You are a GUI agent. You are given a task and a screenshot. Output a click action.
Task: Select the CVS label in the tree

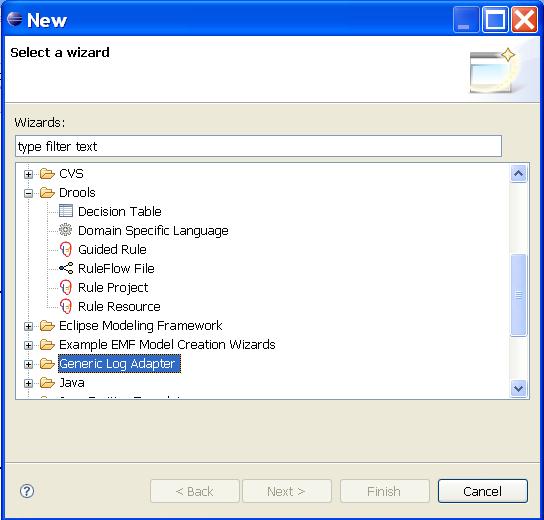point(71,173)
